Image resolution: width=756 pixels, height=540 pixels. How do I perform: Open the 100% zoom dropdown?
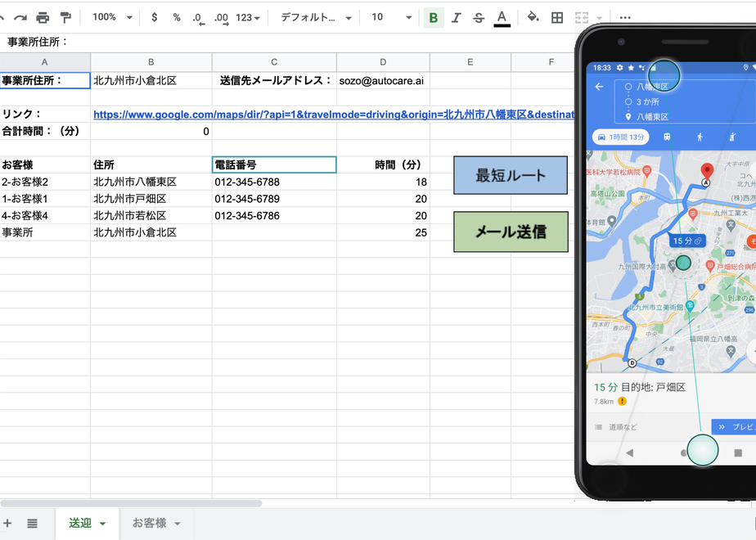tap(112, 17)
